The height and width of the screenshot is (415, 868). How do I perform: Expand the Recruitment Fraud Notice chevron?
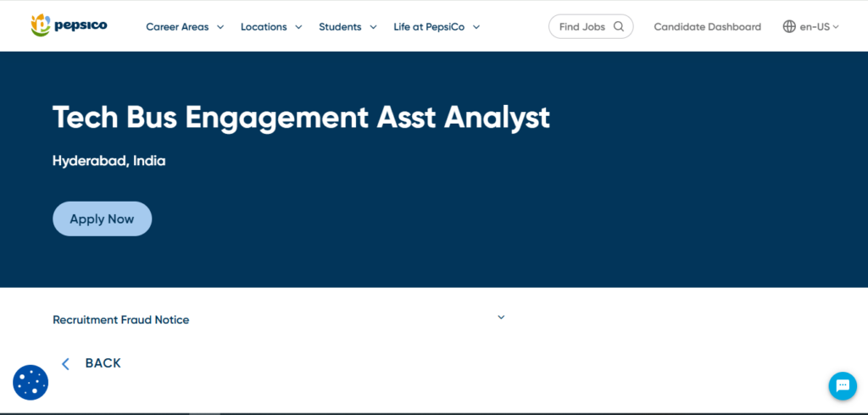pyautogui.click(x=501, y=317)
